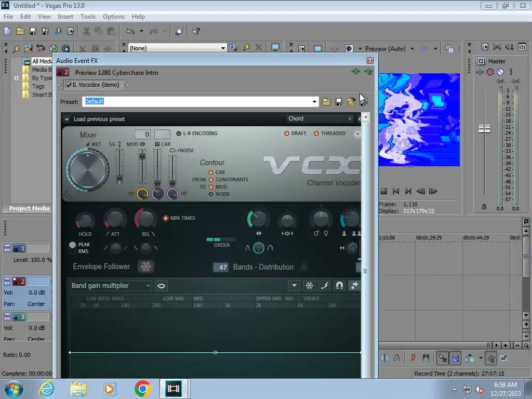This screenshot has width=532, height=399.
Task: Adjust the Master volume fader
Action: [x=484, y=129]
